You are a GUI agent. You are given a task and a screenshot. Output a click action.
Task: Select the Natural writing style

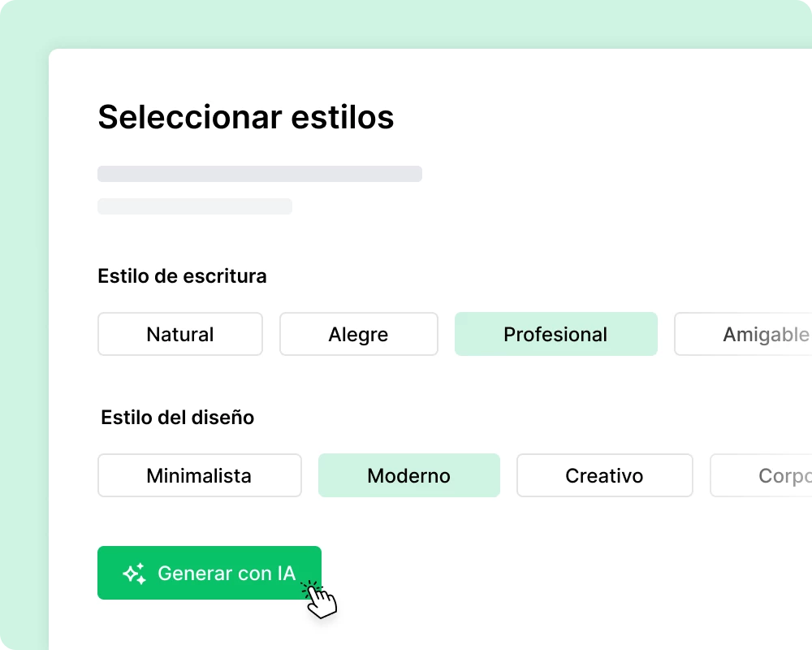(180, 335)
